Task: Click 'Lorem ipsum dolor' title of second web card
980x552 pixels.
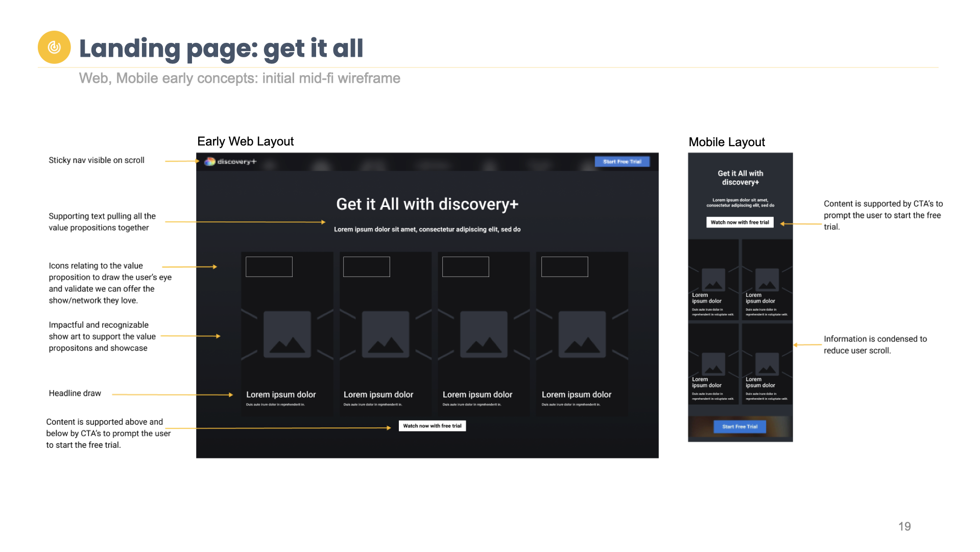Action: coord(378,395)
